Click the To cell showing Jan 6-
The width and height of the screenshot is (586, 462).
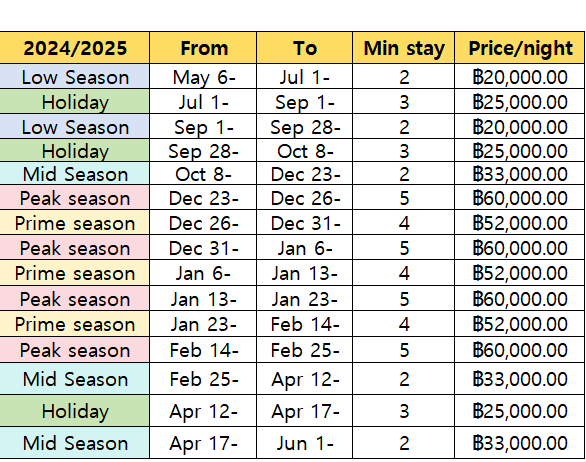click(x=304, y=248)
